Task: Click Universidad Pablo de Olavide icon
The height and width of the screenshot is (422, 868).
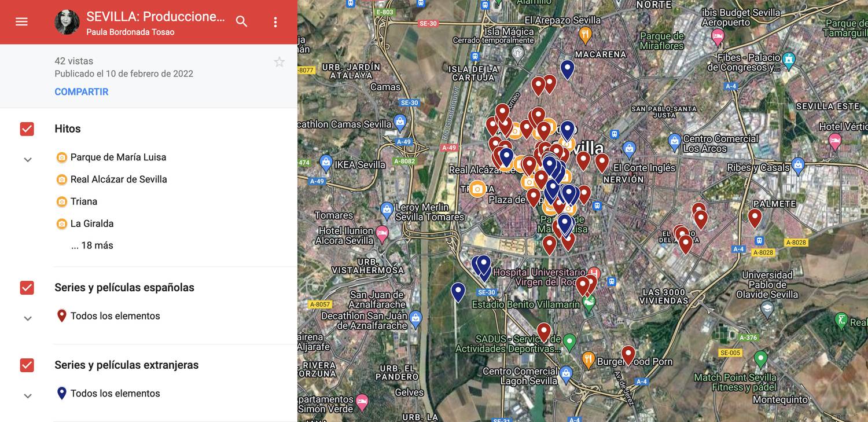Action: tap(767, 308)
